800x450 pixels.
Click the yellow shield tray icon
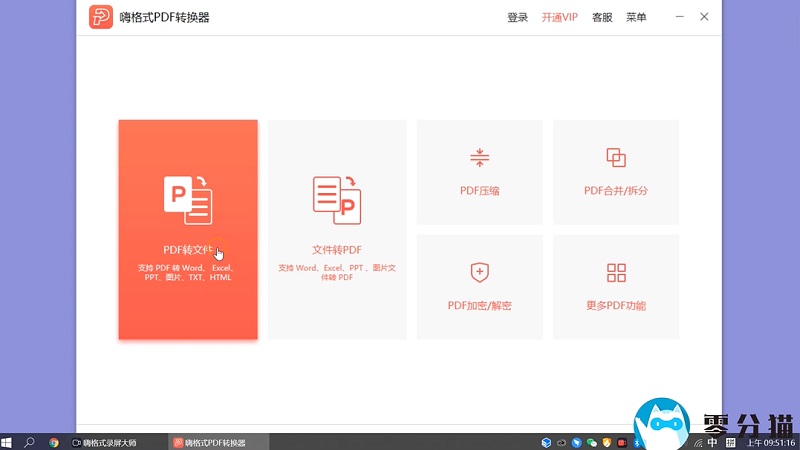point(607,442)
